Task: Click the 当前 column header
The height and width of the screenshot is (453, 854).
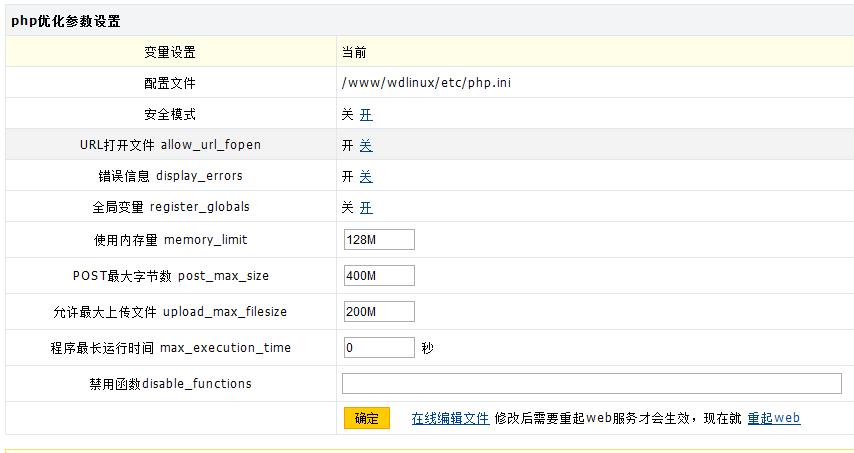Action: (x=354, y=52)
